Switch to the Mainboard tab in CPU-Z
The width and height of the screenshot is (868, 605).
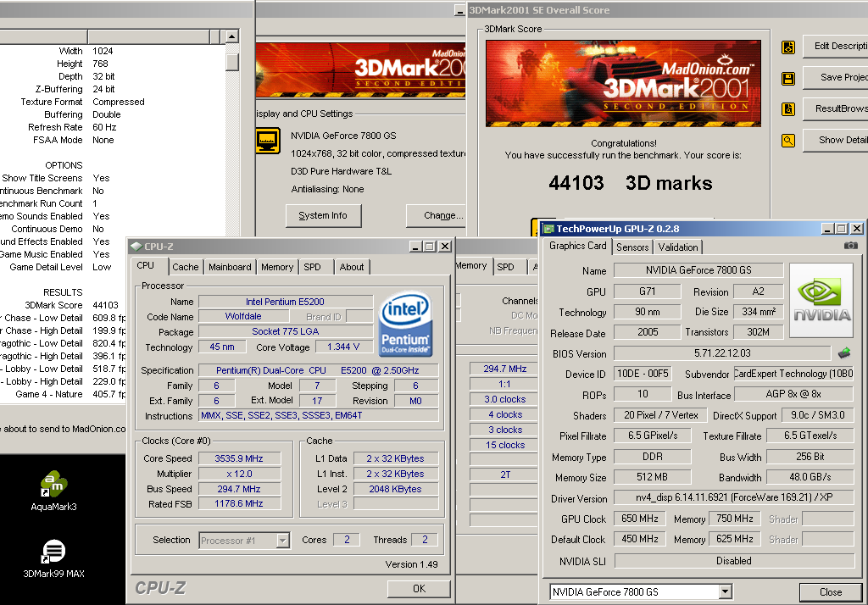[x=230, y=267]
